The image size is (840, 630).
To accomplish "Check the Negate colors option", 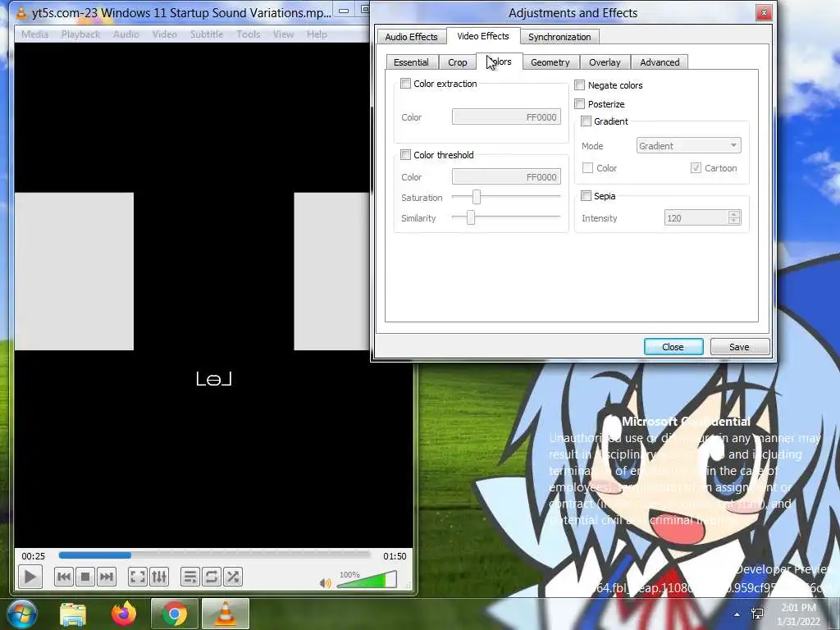I will (580, 85).
